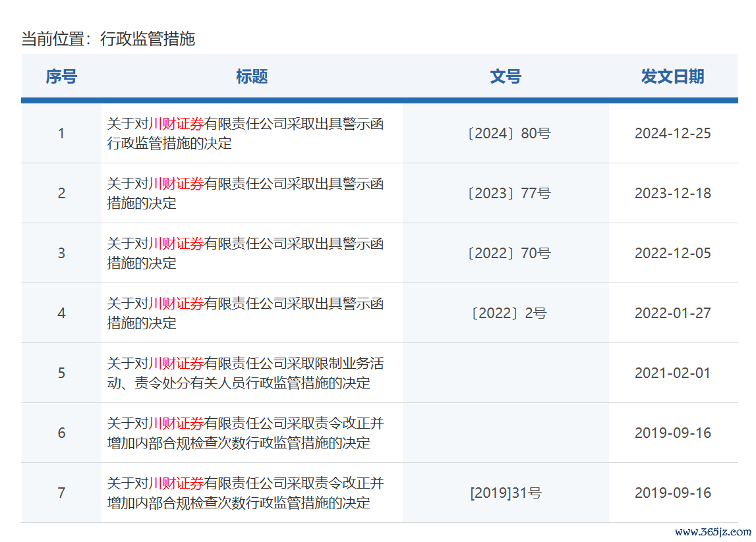
Task: Select document number 〔2022〕70号
Action: (509, 253)
